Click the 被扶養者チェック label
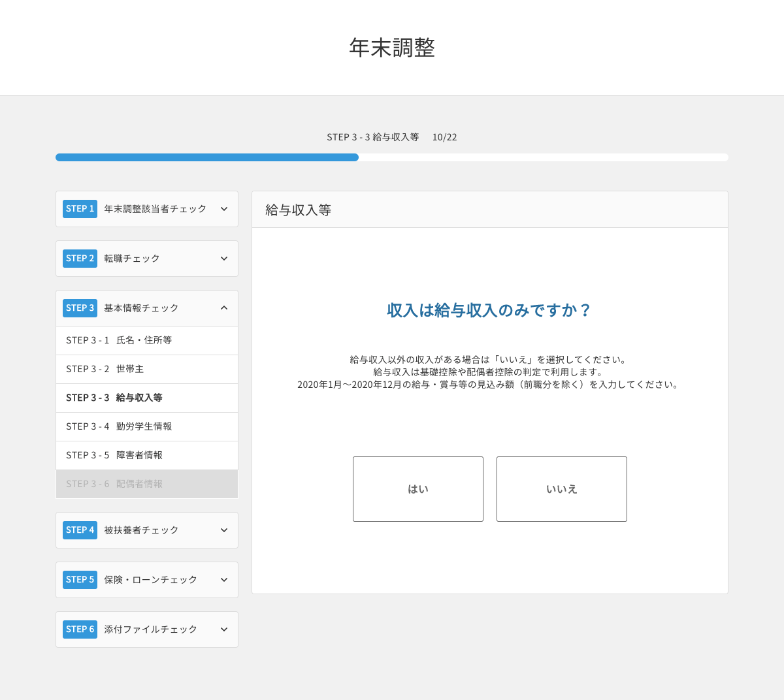 click(x=141, y=530)
